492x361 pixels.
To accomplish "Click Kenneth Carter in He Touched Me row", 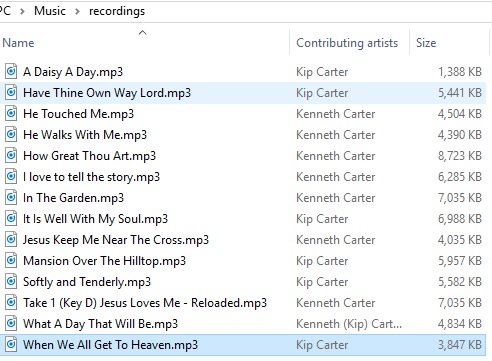I will (x=336, y=114).
